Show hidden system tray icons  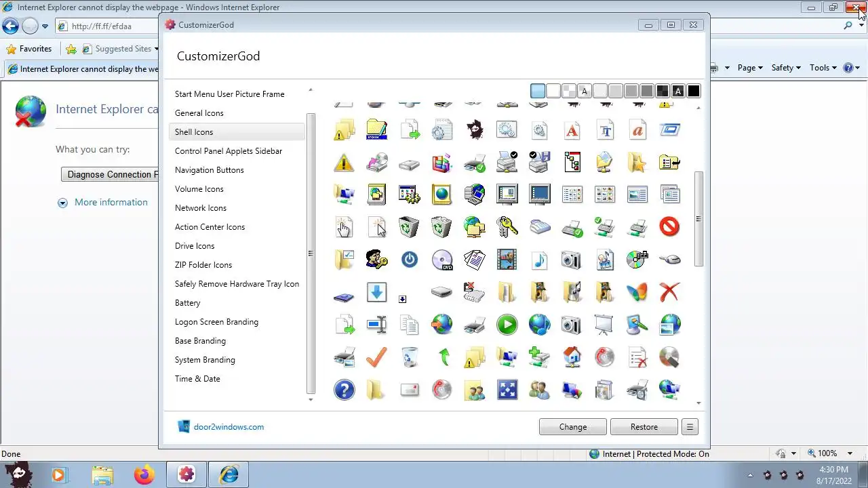pyautogui.click(x=750, y=475)
